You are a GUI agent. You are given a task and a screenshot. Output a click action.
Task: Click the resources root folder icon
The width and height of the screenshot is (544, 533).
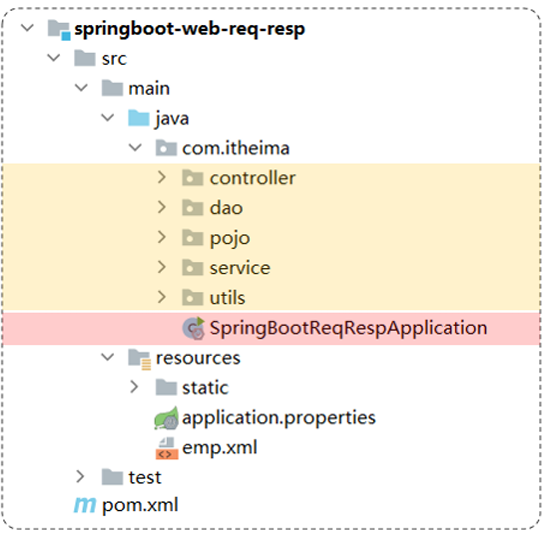click(139, 359)
